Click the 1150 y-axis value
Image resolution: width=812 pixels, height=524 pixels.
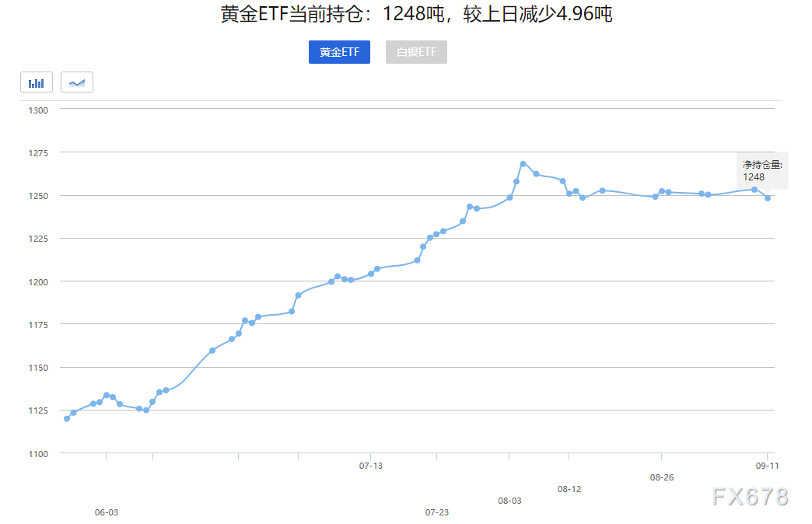[38, 369]
